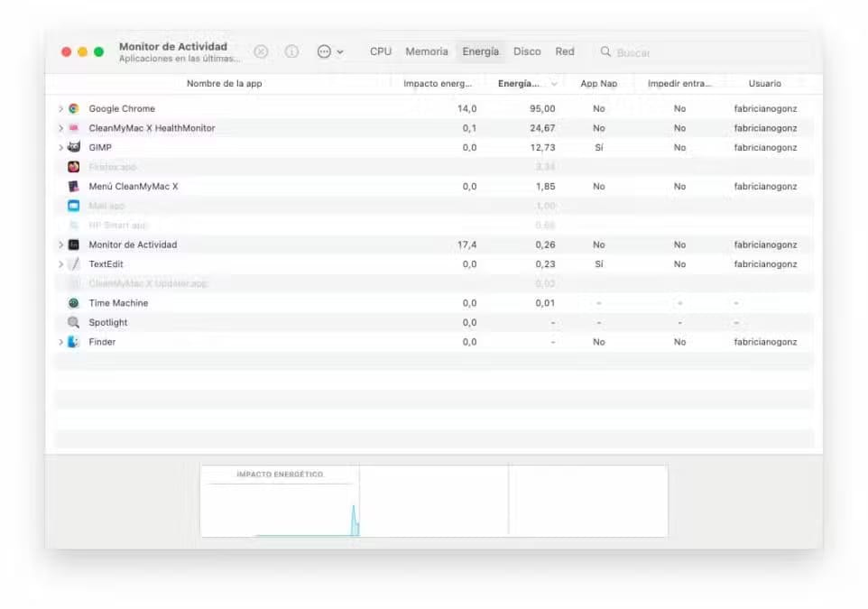Click the 12,73 energy value
Viewport: 868px width, 609px height.
[542, 147]
